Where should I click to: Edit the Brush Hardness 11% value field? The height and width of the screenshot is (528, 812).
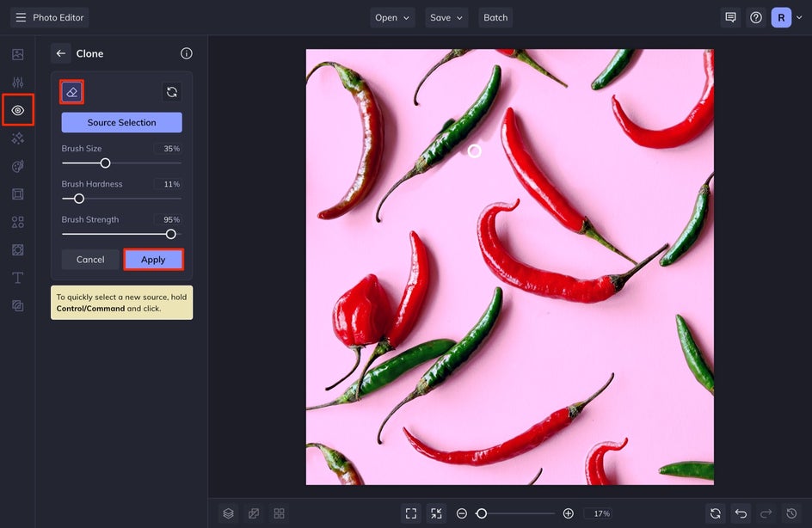click(x=168, y=184)
